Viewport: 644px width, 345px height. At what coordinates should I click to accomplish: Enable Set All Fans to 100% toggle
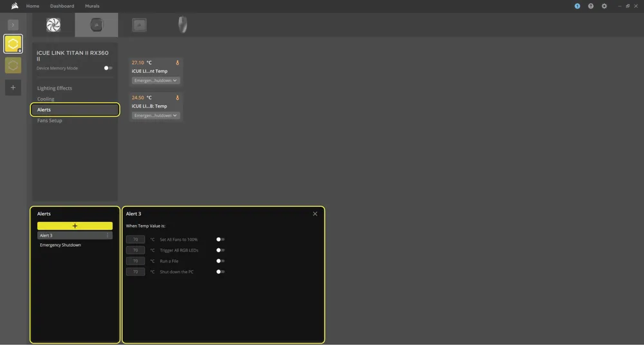[220, 239]
